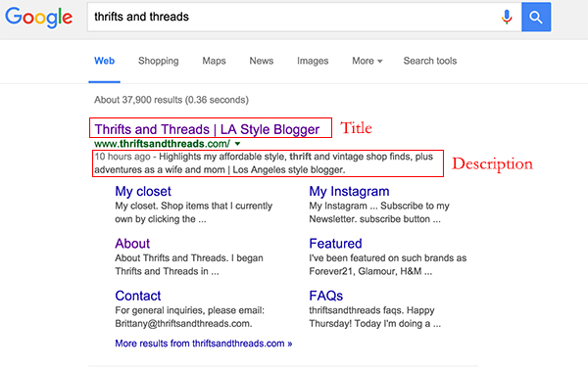Select the Web tab
The width and height of the screenshot is (588, 368).
click(104, 61)
